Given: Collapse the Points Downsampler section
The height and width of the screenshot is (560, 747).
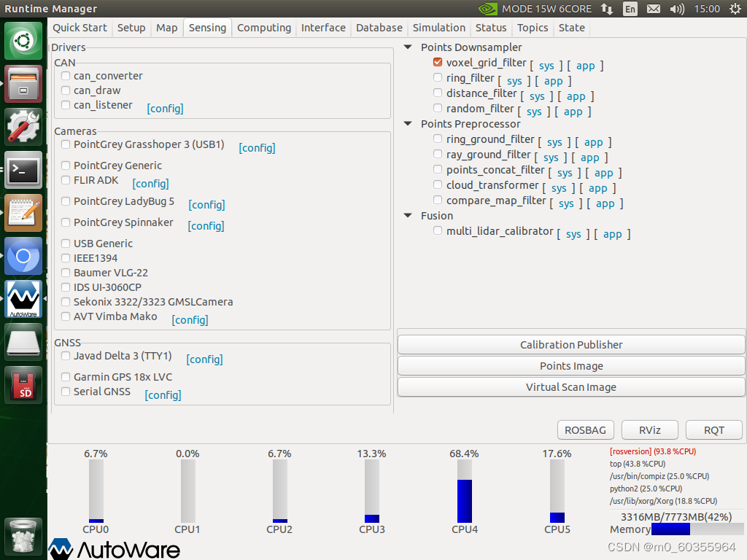Looking at the screenshot, I should point(408,47).
